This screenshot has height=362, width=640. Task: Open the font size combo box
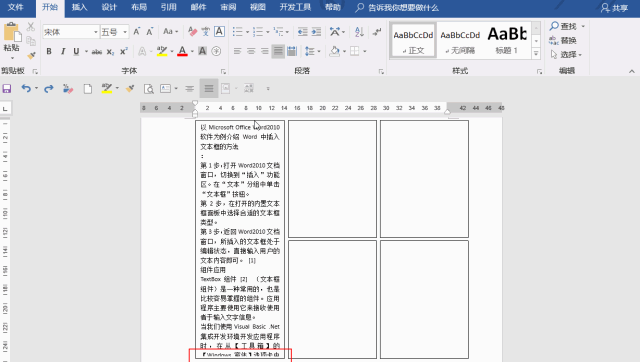(114, 32)
